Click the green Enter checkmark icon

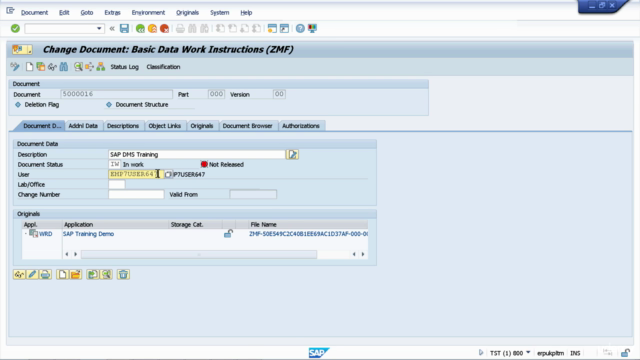15,28
